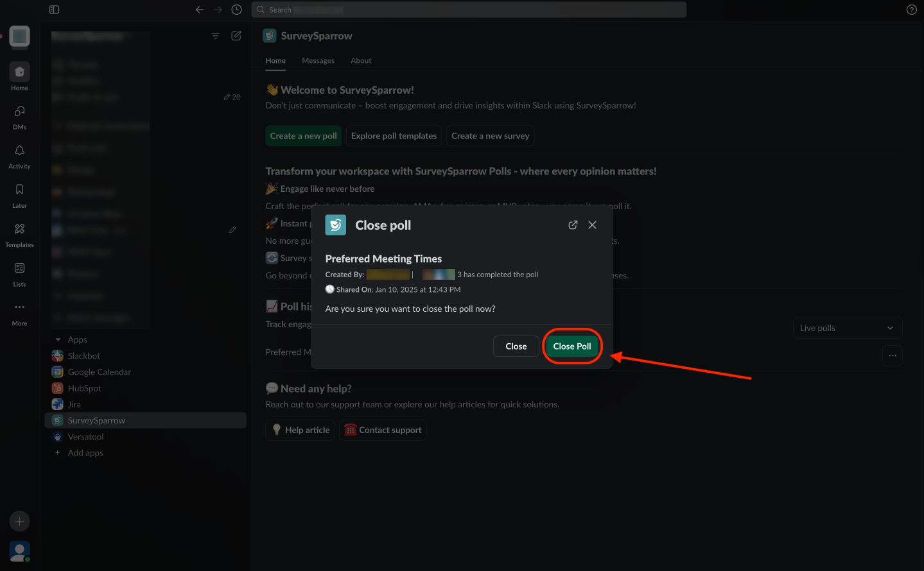Open the history clock icon
Image resolution: width=924 pixels, height=571 pixels.
[236, 10]
